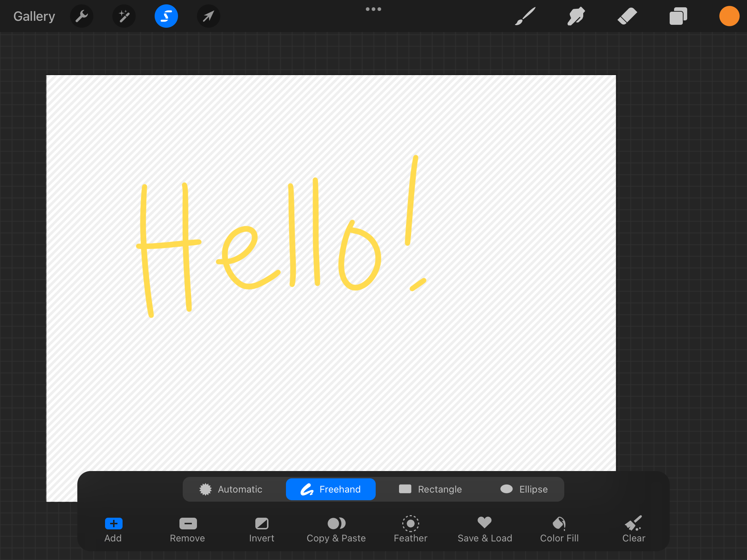The height and width of the screenshot is (560, 747).
Task: Open the orange active color picker
Action: (x=729, y=16)
